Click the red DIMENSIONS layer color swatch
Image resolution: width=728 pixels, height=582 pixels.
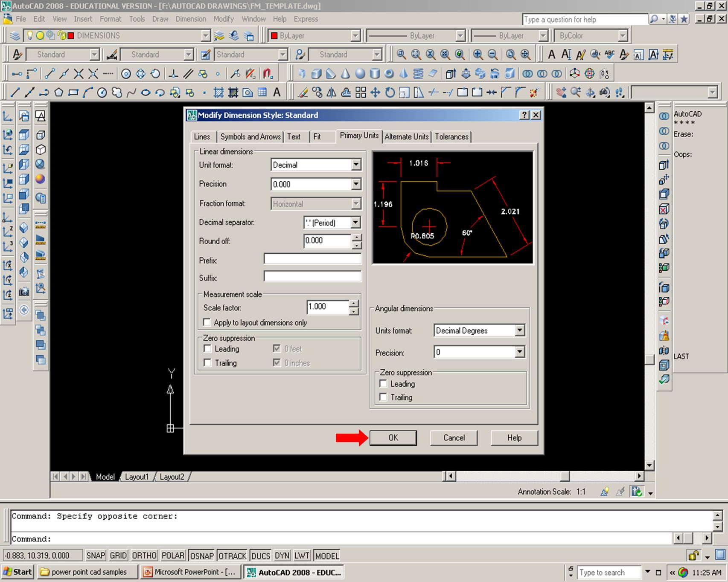tap(71, 36)
